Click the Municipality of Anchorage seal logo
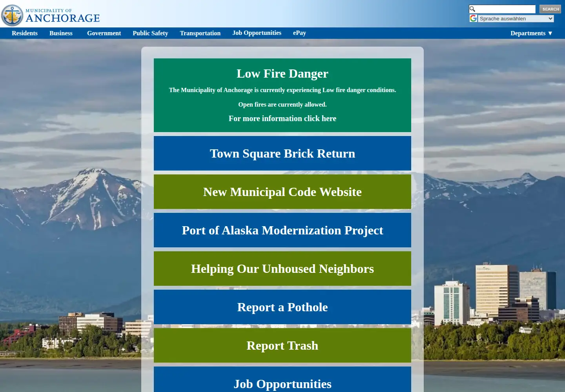The height and width of the screenshot is (392, 565). click(x=12, y=15)
